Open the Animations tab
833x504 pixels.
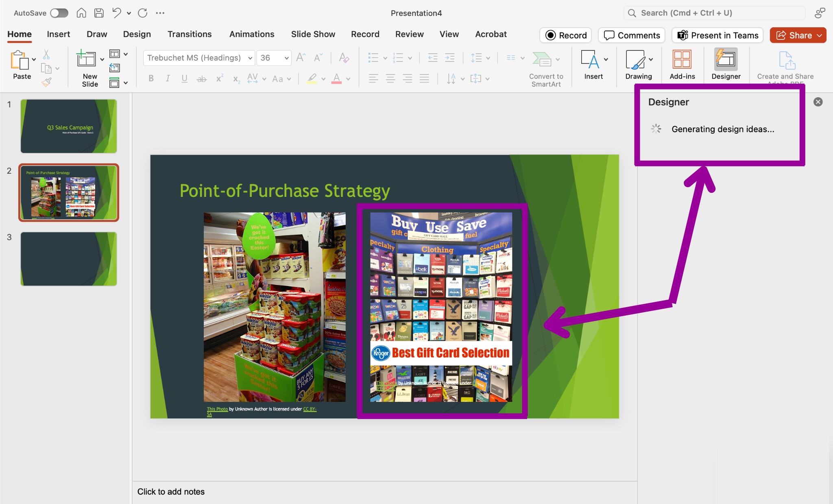point(252,34)
